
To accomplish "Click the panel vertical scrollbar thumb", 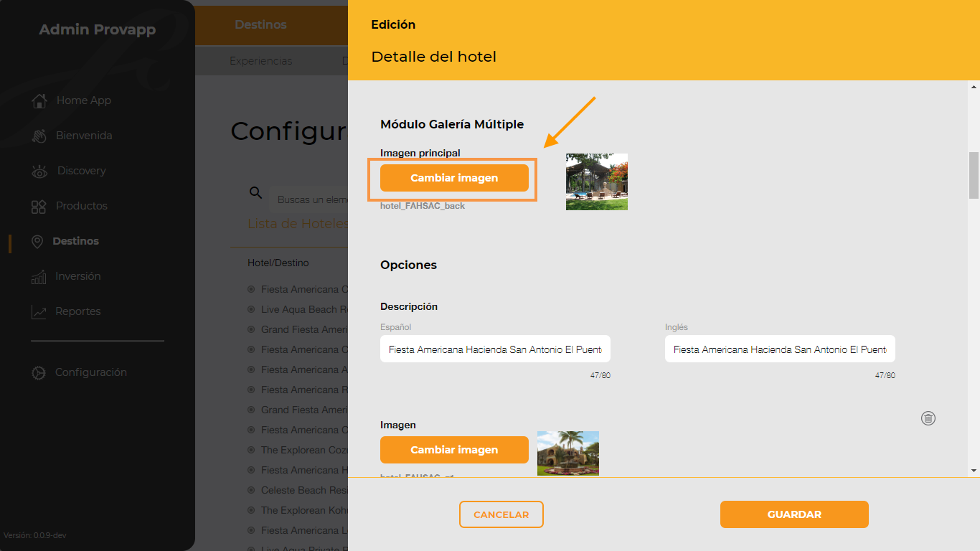I will click(x=974, y=175).
